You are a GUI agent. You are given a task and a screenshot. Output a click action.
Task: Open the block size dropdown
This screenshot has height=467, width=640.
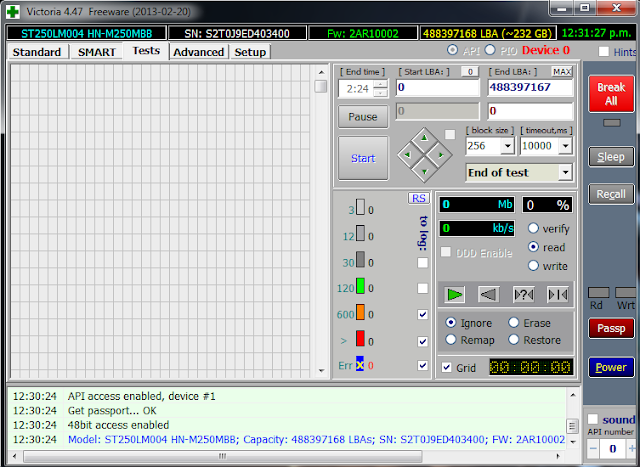point(507,146)
